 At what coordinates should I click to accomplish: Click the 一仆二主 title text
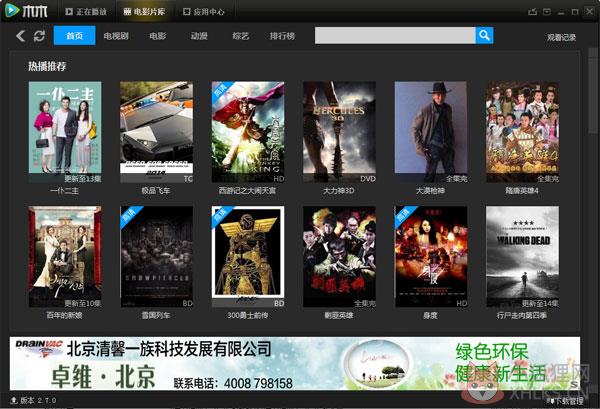tap(64, 191)
